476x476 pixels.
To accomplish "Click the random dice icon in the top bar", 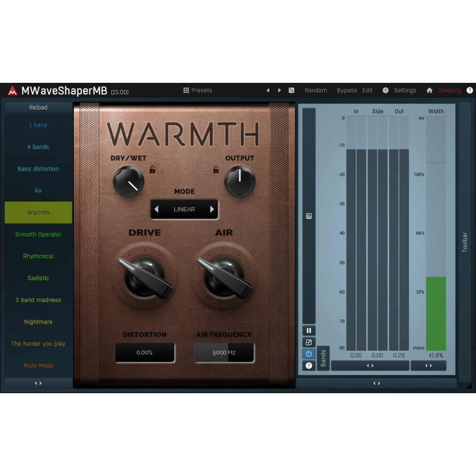I will (x=291, y=90).
